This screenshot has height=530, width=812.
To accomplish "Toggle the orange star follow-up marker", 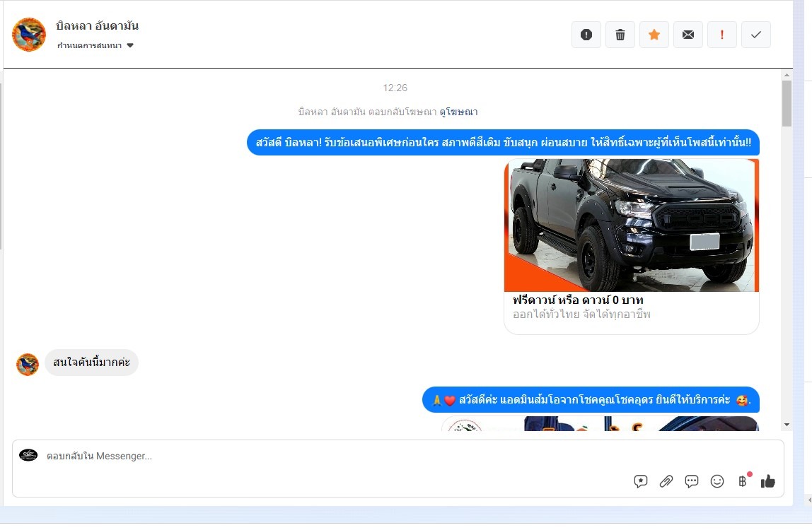I will (654, 35).
